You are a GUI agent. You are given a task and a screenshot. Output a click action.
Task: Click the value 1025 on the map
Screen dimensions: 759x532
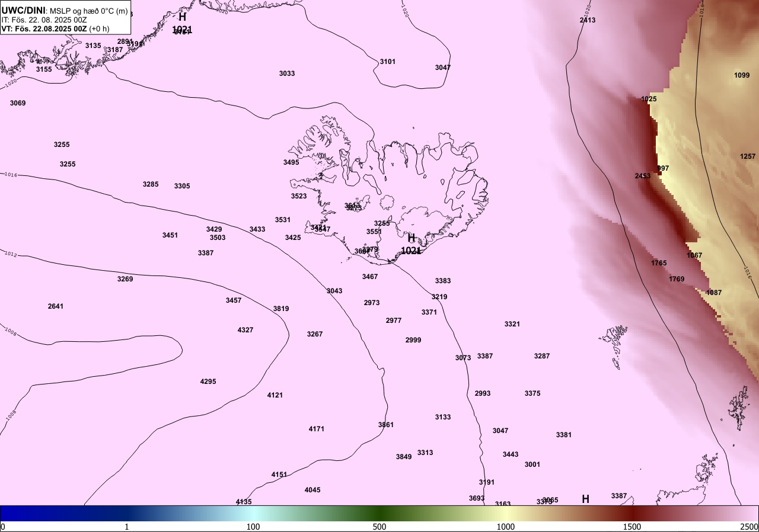pos(649,99)
